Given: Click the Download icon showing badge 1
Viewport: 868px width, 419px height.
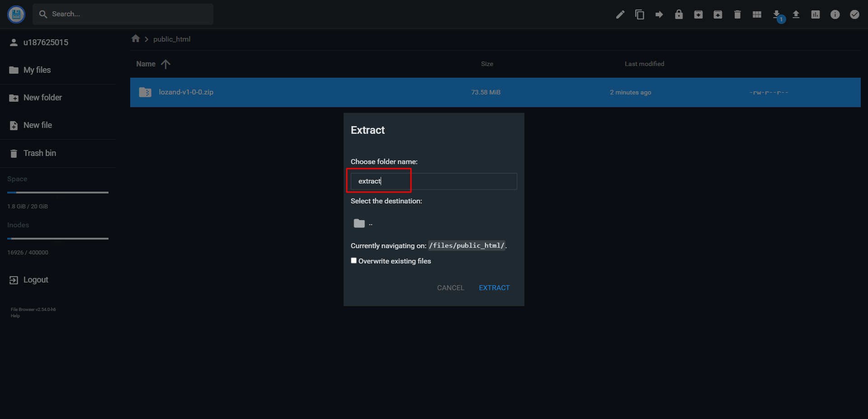Looking at the screenshot, I should pyautogui.click(x=776, y=14).
